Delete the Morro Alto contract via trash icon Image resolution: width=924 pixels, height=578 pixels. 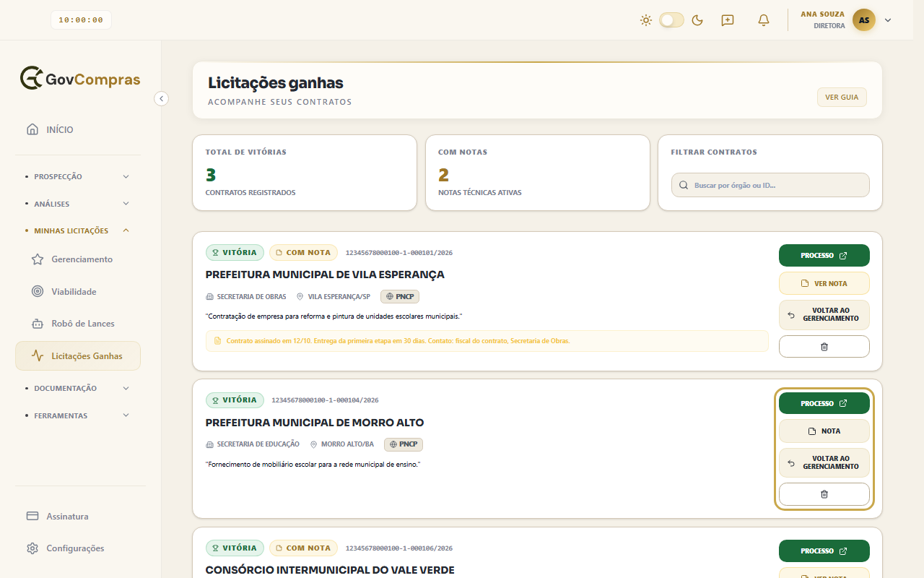824,494
